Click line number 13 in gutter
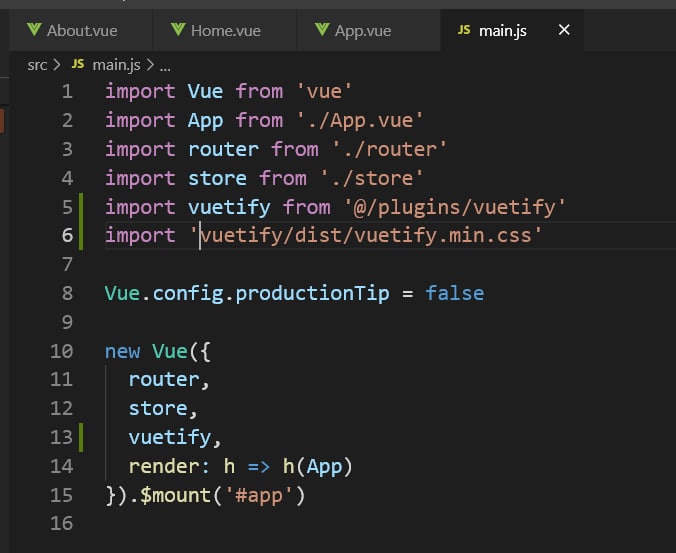 (62, 437)
